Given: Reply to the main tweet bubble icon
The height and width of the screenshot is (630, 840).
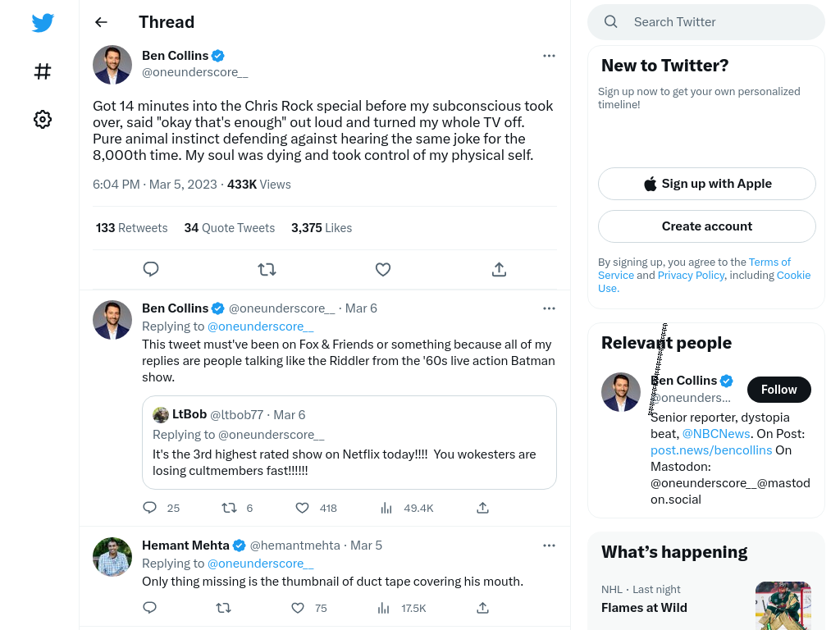Looking at the screenshot, I should pyautogui.click(x=151, y=269).
